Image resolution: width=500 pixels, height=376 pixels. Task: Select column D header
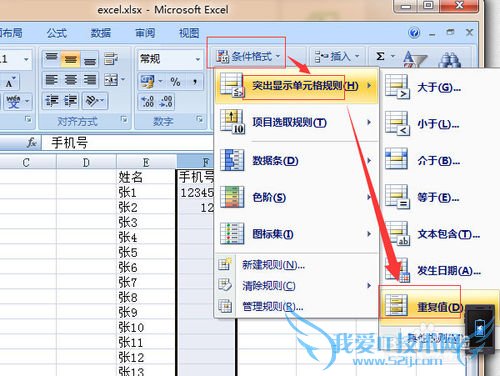point(86,163)
